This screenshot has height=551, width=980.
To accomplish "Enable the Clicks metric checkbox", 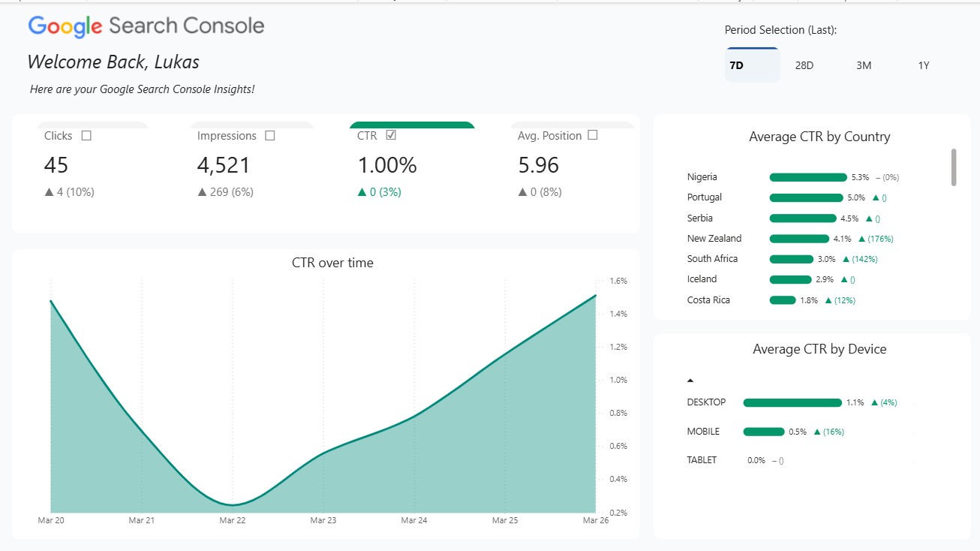I will 86,136.
